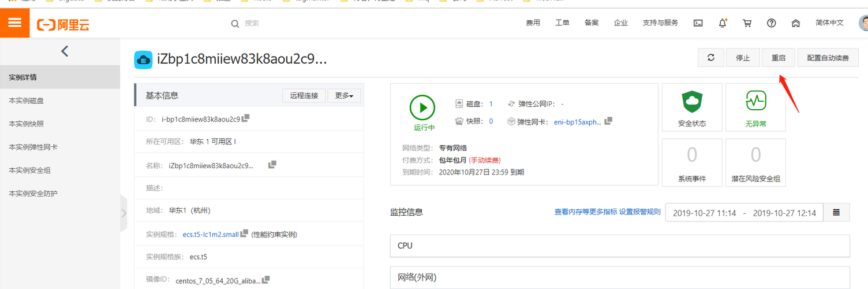Open 企业 in the top navigation
The image size is (868, 289).
(x=621, y=23)
